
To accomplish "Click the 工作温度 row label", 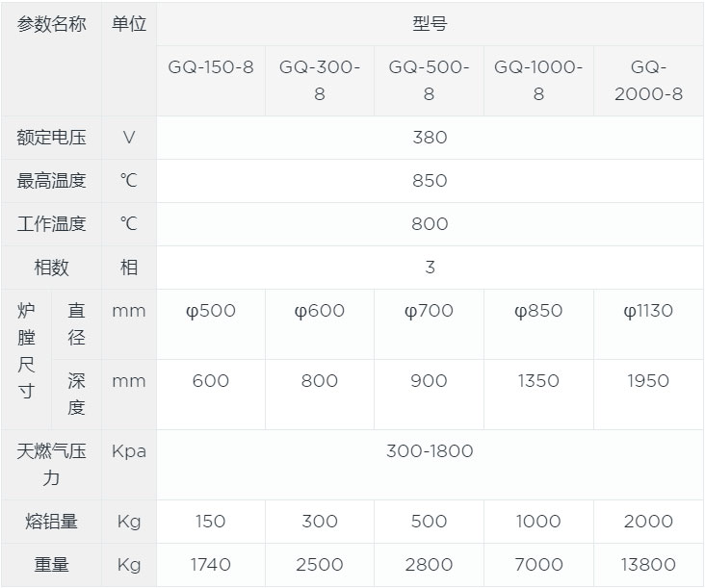I will (52, 224).
